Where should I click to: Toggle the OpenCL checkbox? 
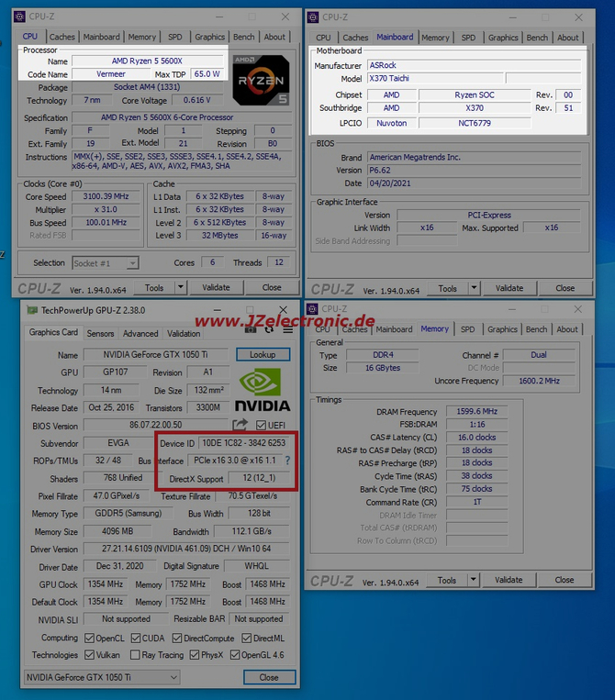[89, 638]
